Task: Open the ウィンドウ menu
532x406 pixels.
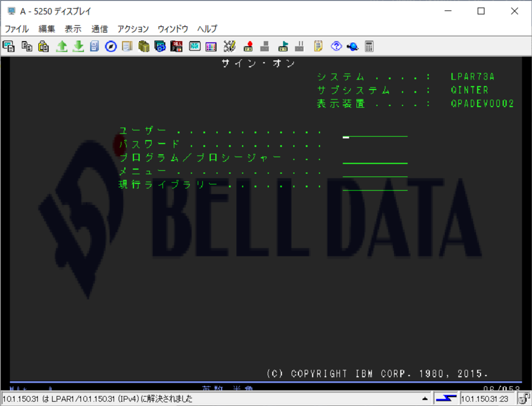Action: pyautogui.click(x=173, y=29)
